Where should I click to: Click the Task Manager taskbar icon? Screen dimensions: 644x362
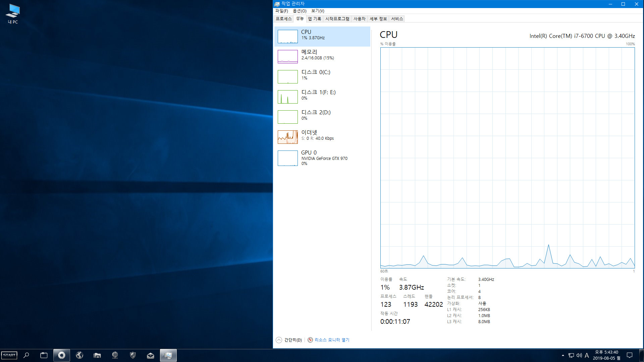point(168,355)
